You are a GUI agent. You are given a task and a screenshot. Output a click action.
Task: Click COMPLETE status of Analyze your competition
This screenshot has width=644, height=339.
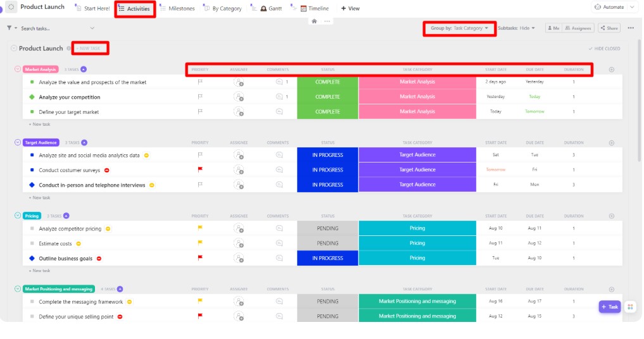[x=327, y=97]
